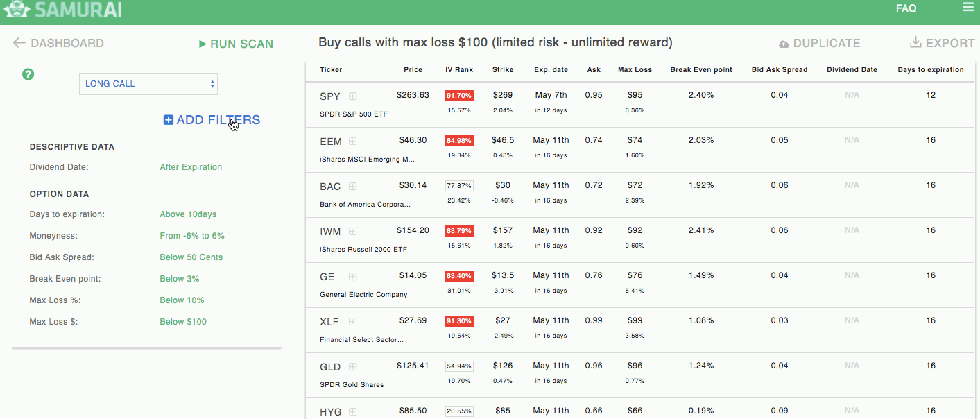The height and width of the screenshot is (419, 980).
Task: Open the hamburger menu
Action: tap(968, 8)
